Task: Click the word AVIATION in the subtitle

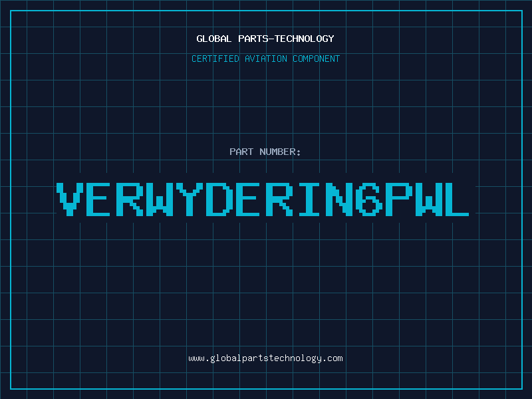Action: point(266,59)
